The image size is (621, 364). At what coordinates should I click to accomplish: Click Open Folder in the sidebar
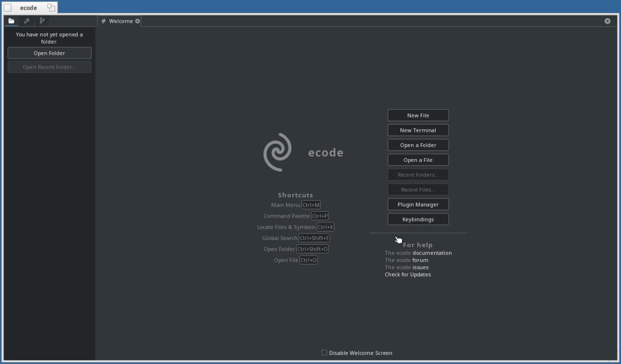(x=50, y=53)
